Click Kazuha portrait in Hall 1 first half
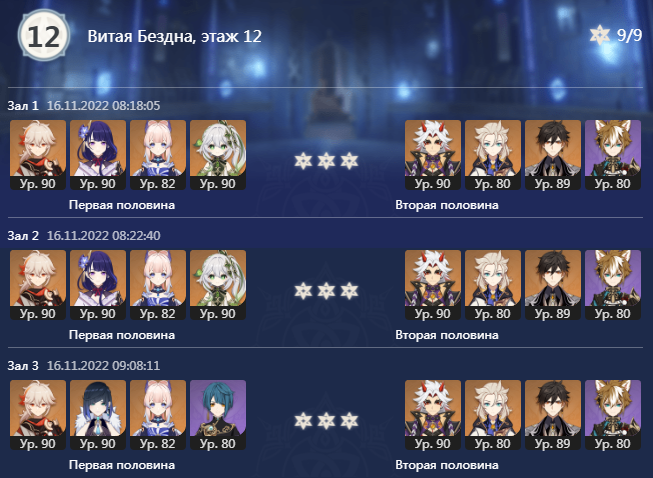The height and width of the screenshot is (478, 653). click(38, 155)
